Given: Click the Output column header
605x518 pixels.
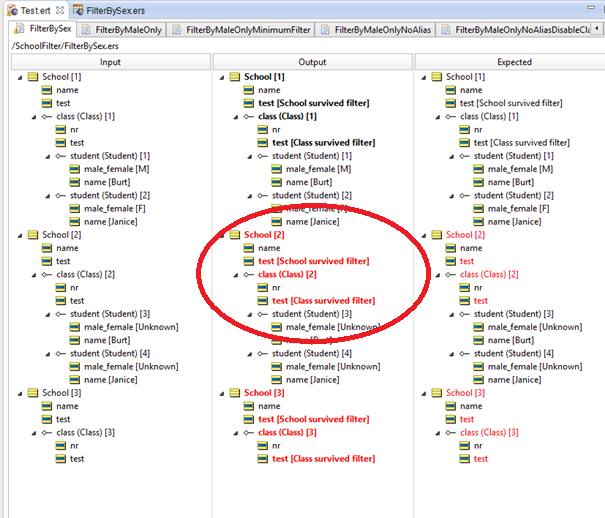Looking at the screenshot, I should point(313,62).
